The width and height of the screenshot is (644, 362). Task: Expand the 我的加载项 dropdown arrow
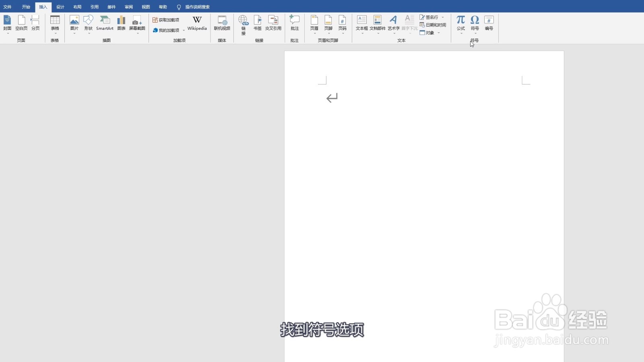tap(184, 30)
